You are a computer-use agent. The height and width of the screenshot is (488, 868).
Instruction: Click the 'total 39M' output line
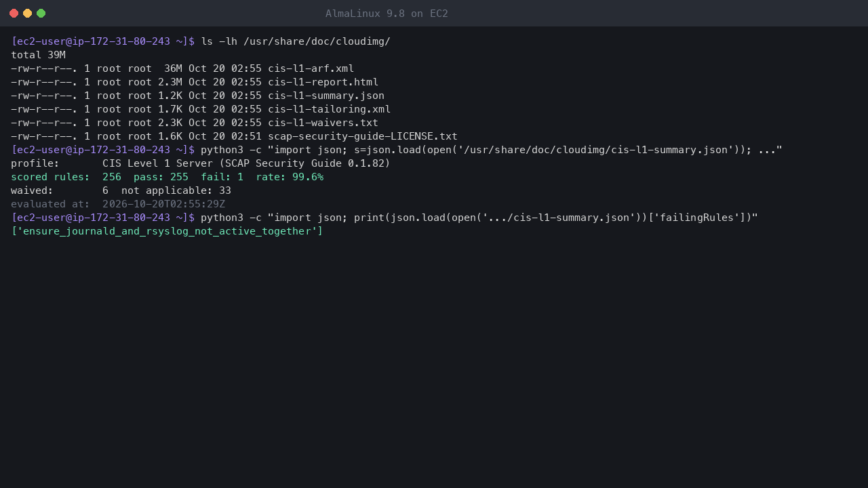[x=39, y=55]
